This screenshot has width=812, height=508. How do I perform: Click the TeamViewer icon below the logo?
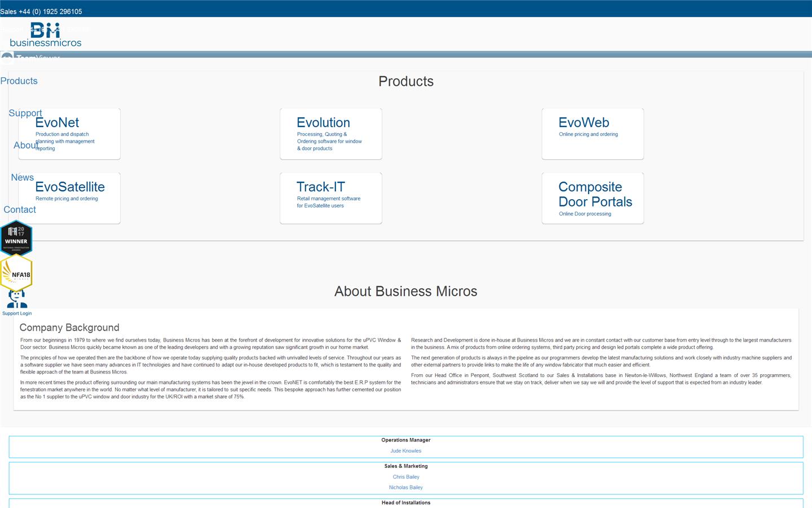point(7,57)
